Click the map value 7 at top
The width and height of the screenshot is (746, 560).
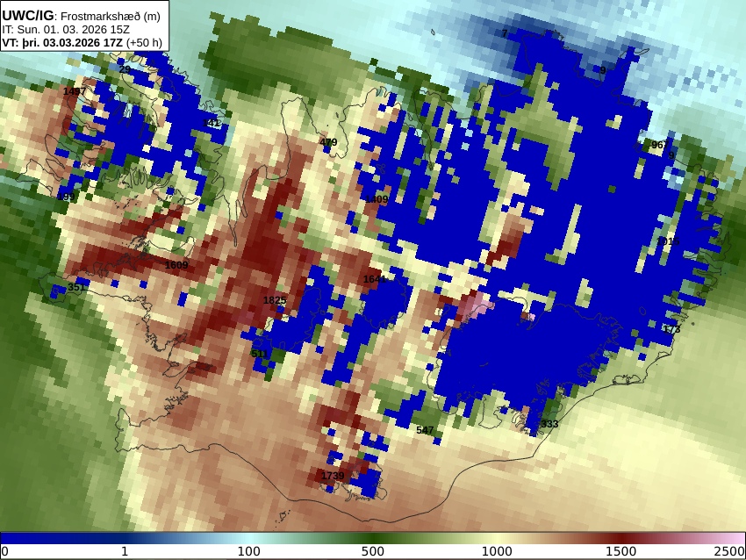(x=505, y=32)
